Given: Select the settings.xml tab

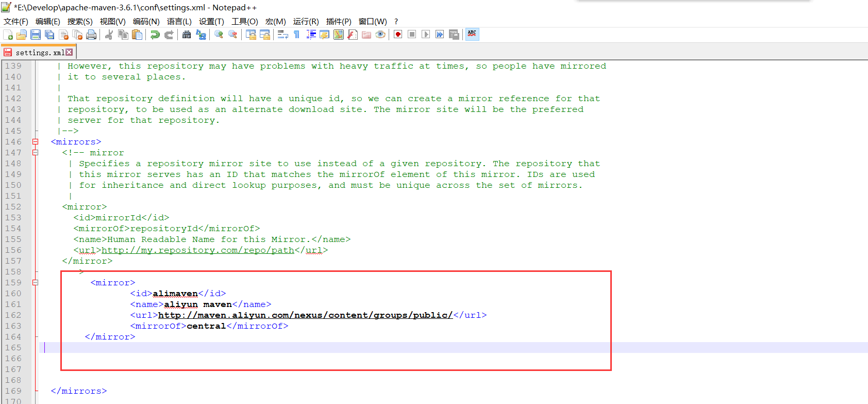Looking at the screenshot, I should pos(39,52).
